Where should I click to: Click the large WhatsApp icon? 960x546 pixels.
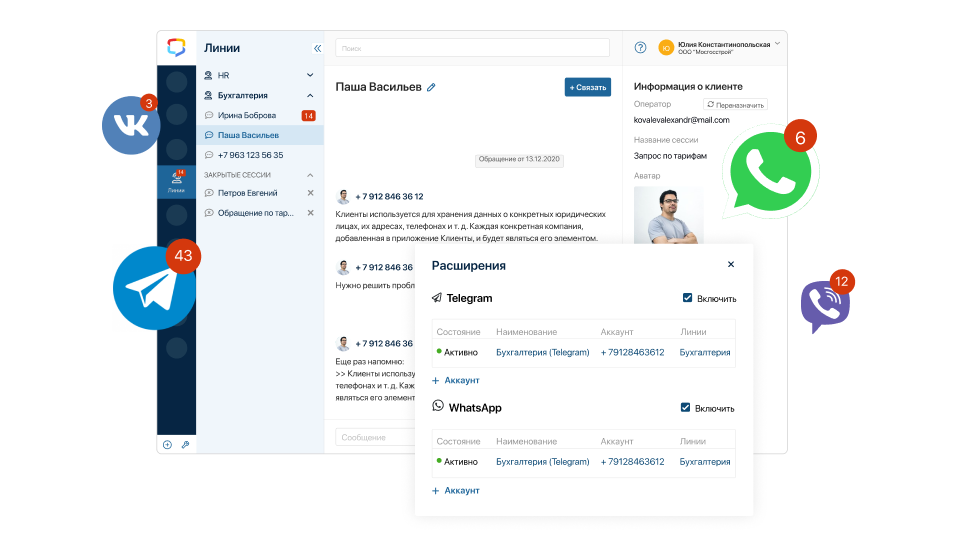click(x=770, y=171)
